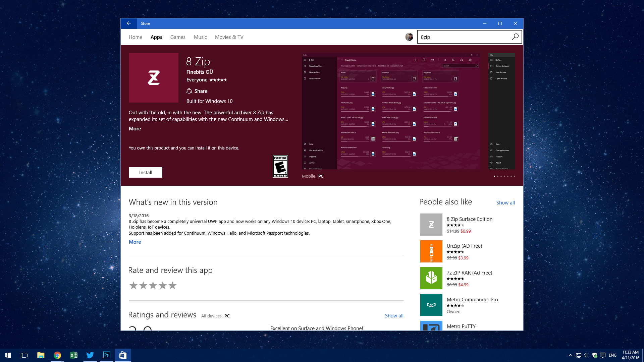Open the user account avatar
The height and width of the screenshot is (362, 644).
pos(409,37)
